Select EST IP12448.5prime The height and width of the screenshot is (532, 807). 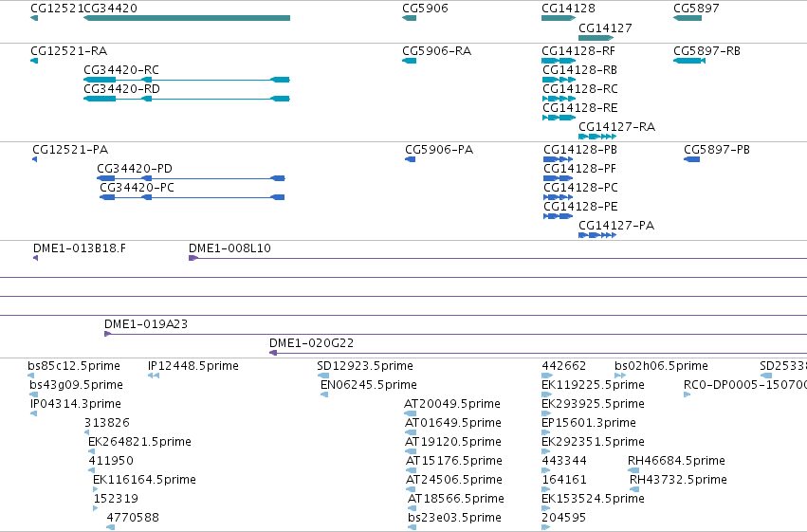click(154, 376)
